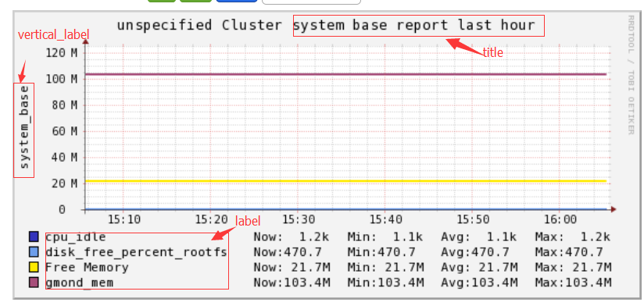Click the disk_free_percent_rootfs light blue swatch
Image resolution: width=644 pixels, height=302 pixels.
tap(34, 252)
